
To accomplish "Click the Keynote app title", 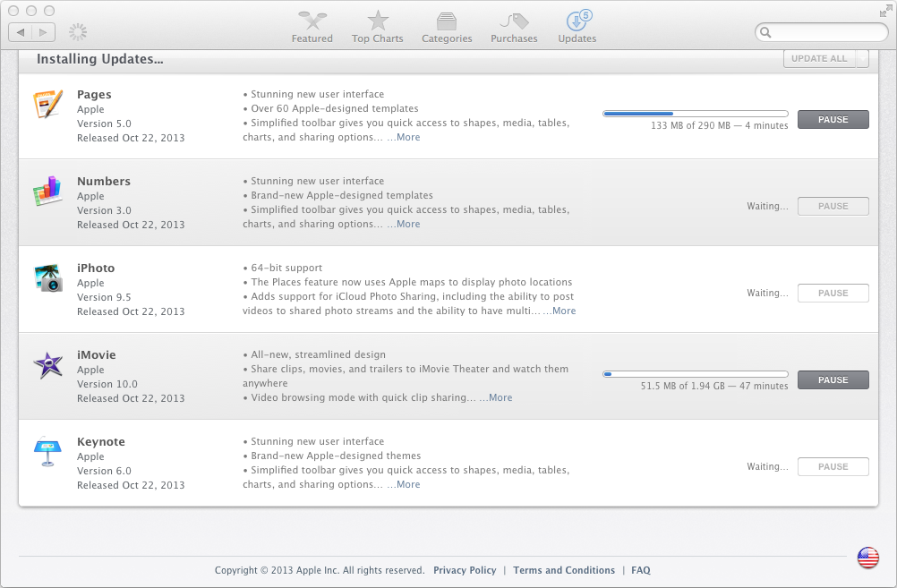I will (x=101, y=442).
